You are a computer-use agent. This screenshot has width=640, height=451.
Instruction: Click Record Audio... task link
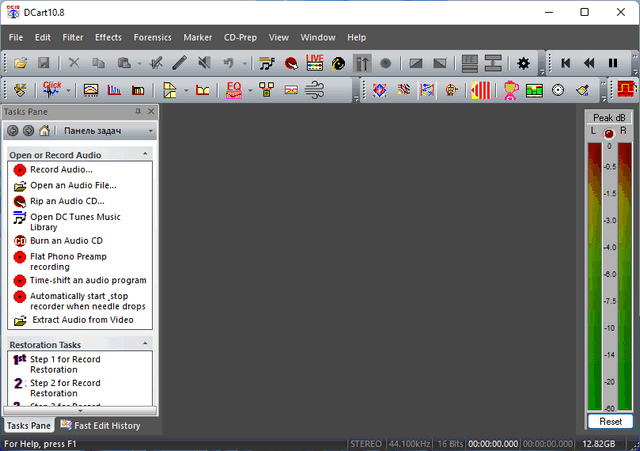(x=61, y=169)
